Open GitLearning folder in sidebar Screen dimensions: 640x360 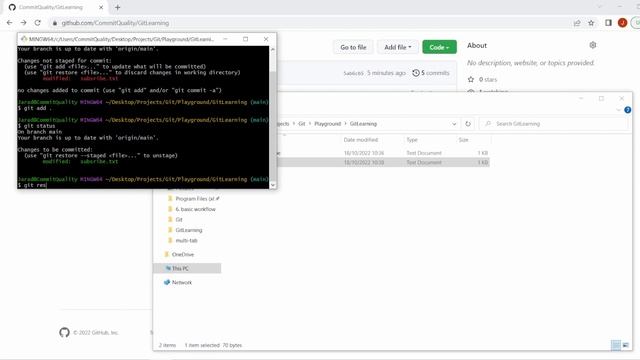tap(185, 230)
